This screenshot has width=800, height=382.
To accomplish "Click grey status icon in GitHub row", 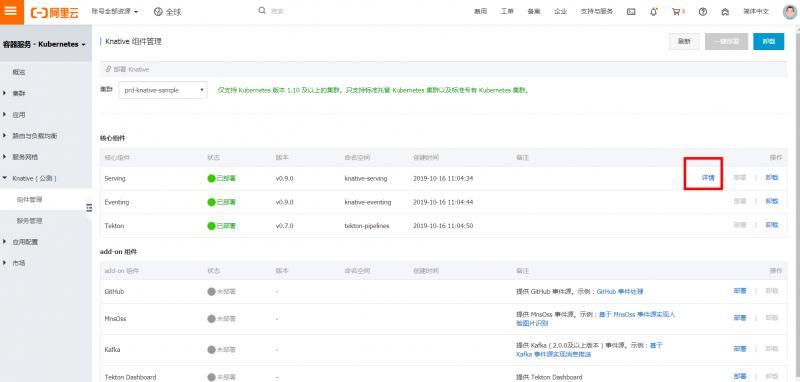I will coord(211,292).
